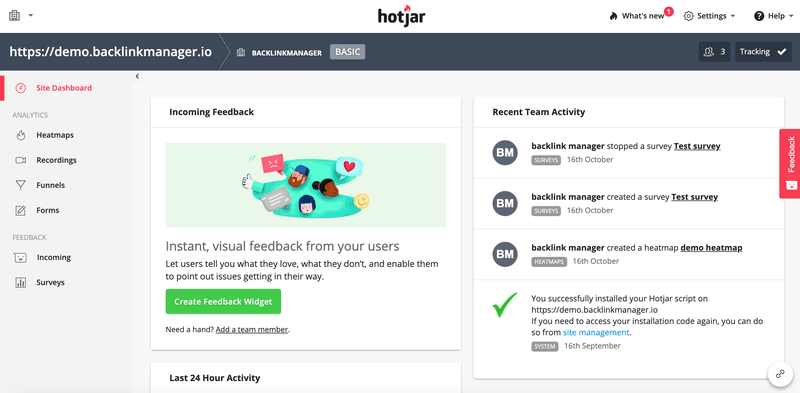Click Create Feedback Widget button
This screenshot has height=393, width=800.
coord(223,302)
